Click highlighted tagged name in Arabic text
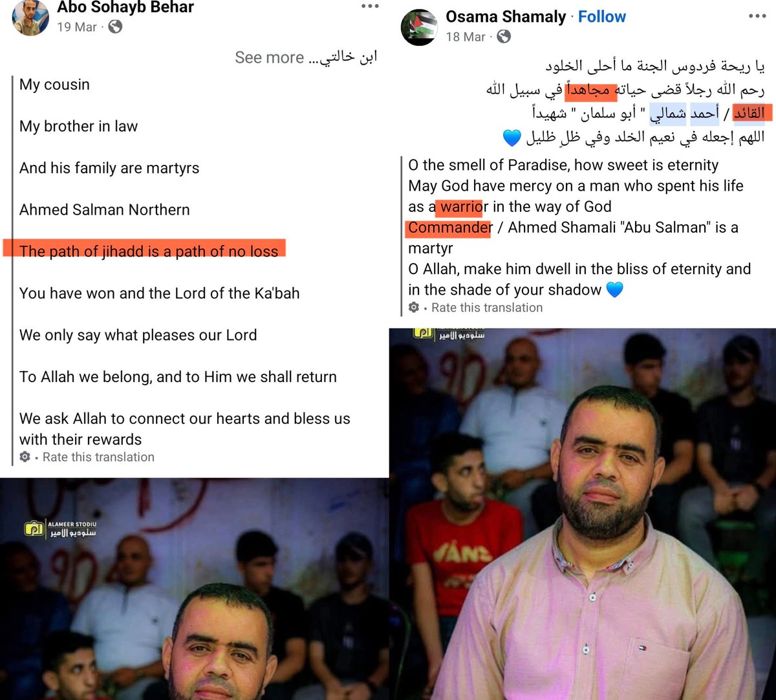Image resolution: width=776 pixels, height=700 pixels. (x=685, y=114)
